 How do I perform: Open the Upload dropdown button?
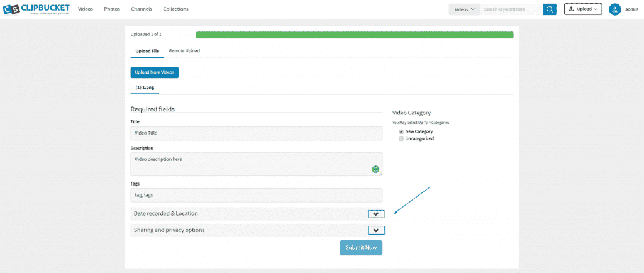coord(583,9)
